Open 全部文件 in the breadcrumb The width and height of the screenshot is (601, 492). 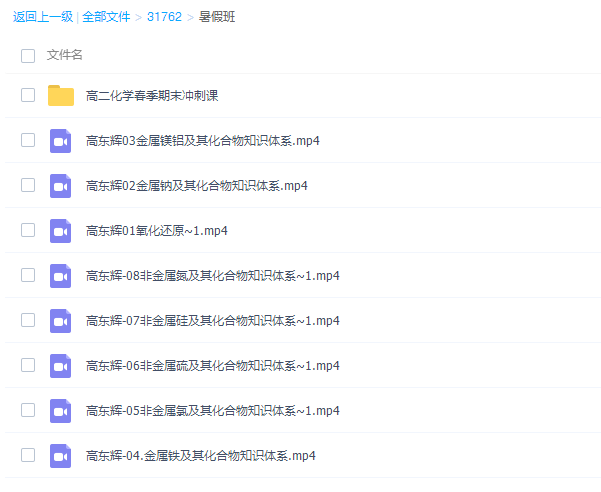tap(107, 17)
